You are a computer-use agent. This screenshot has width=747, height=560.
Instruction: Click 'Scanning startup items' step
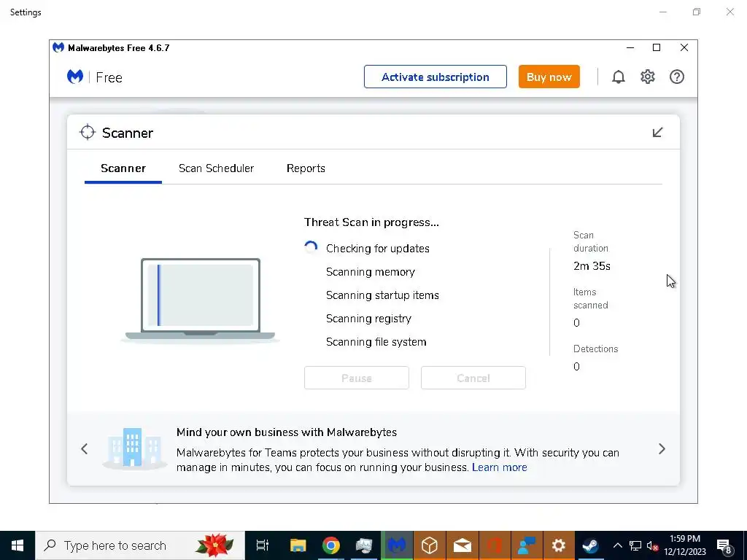(382, 295)
